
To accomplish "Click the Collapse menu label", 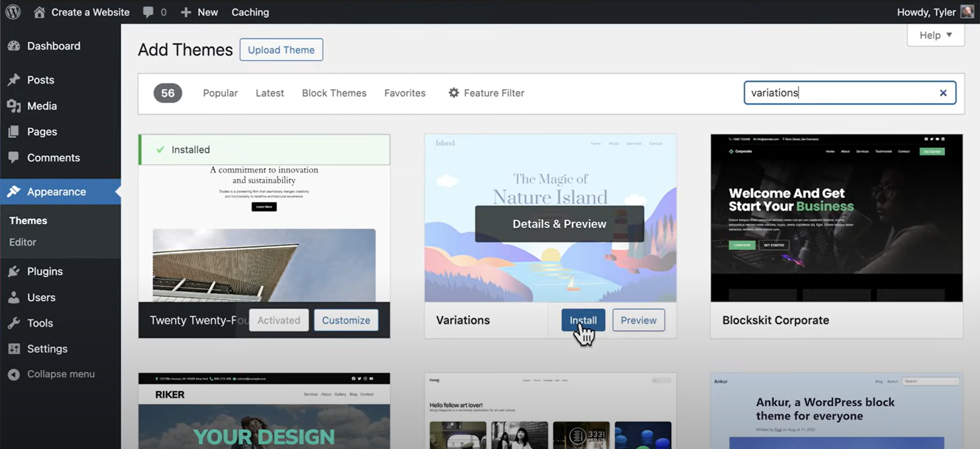I will 61,374.
